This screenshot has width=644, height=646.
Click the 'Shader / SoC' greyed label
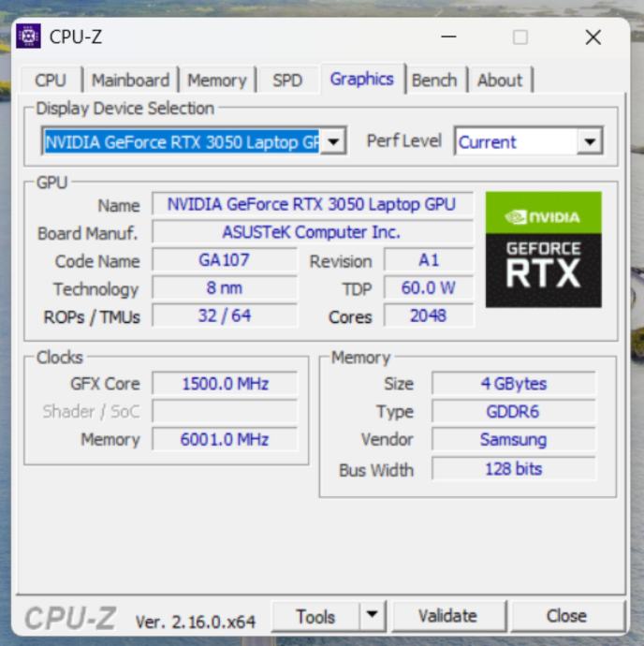pyautogui.click(x=92, y=412)
